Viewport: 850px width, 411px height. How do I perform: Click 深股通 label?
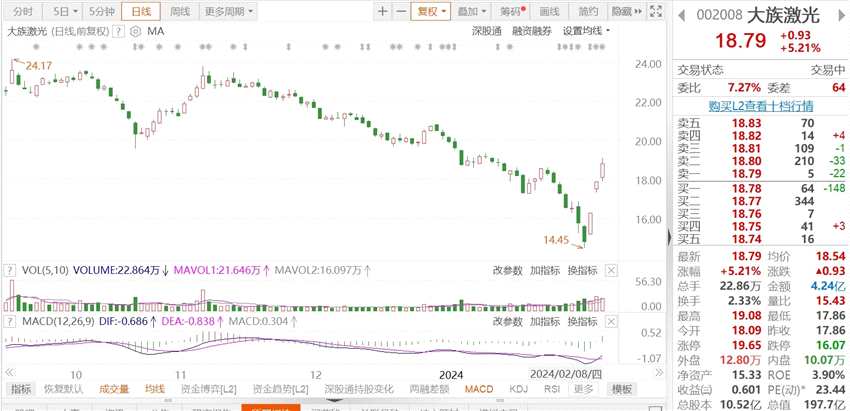487,31
